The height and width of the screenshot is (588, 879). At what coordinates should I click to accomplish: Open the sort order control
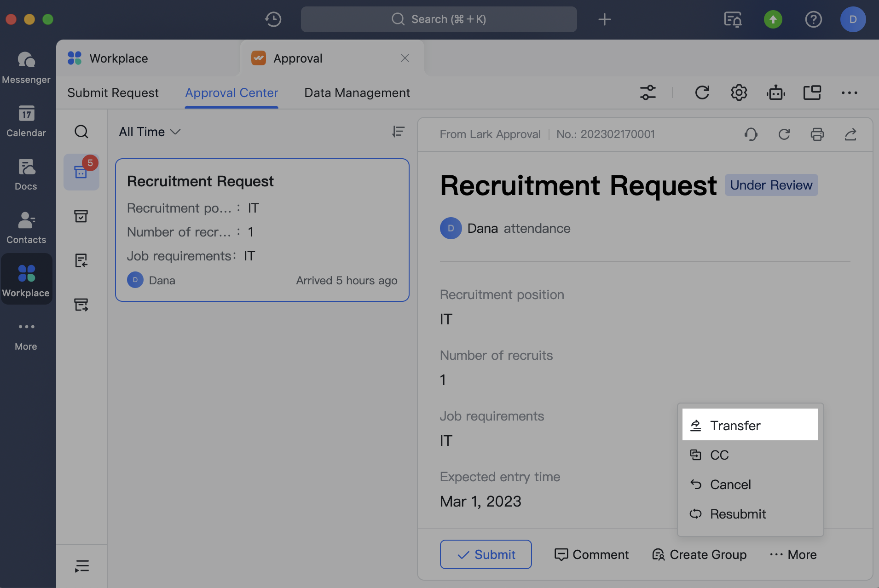pyautogui.click(x=399, y=132)
